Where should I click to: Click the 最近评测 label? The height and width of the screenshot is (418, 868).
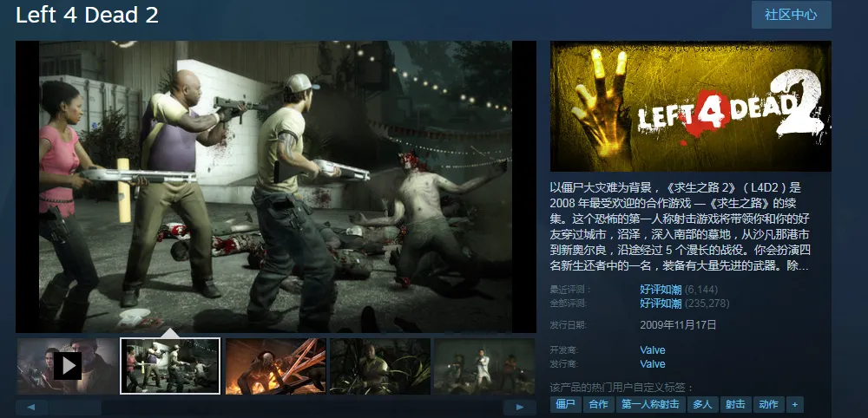tap(570, 290)
